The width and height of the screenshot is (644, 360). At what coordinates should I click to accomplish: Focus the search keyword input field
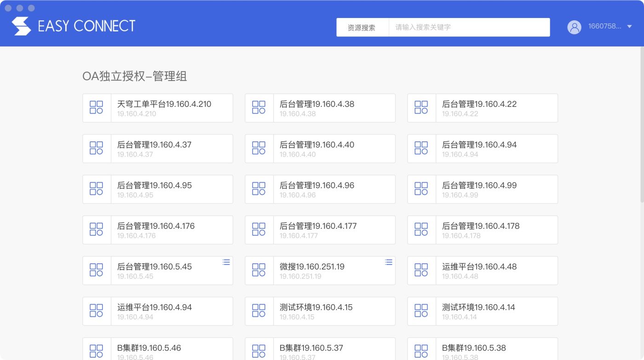[469, 28]
